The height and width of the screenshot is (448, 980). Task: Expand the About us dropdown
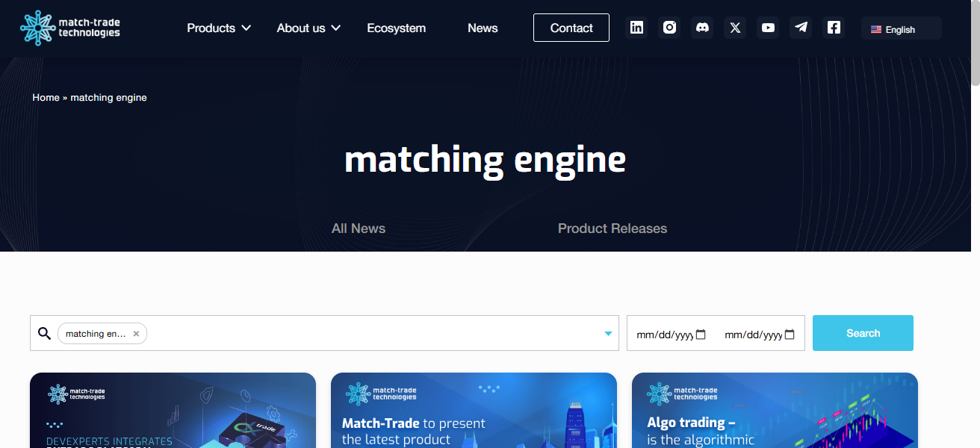pos(308,28)
